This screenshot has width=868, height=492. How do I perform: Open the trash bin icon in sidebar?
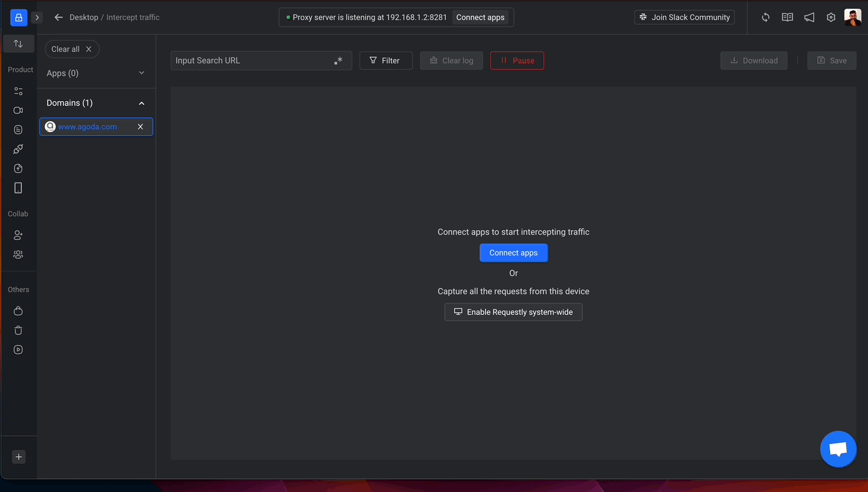click(x=18, y=330)
